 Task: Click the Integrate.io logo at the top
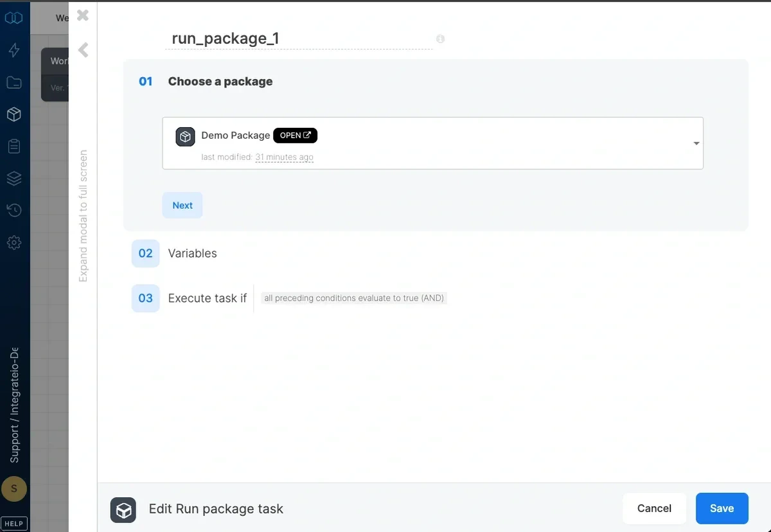14,17
